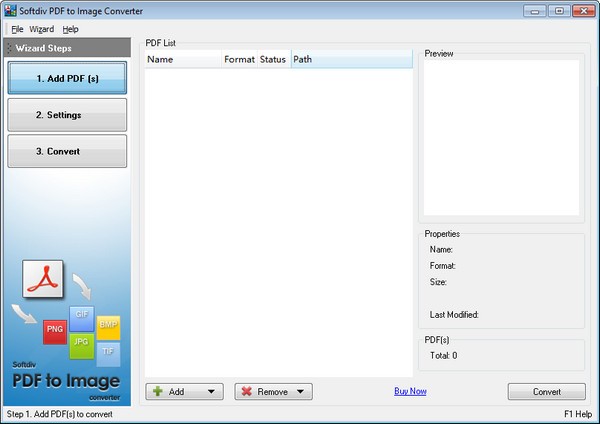The image size is (600, 424).
Task: Click the green JPG format tile
Action: point(82,343)
